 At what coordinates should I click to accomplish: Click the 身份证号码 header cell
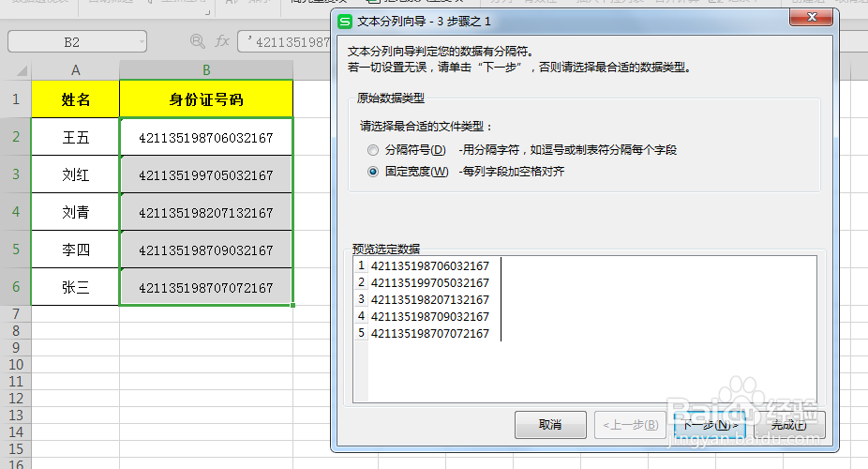(206, 99)
